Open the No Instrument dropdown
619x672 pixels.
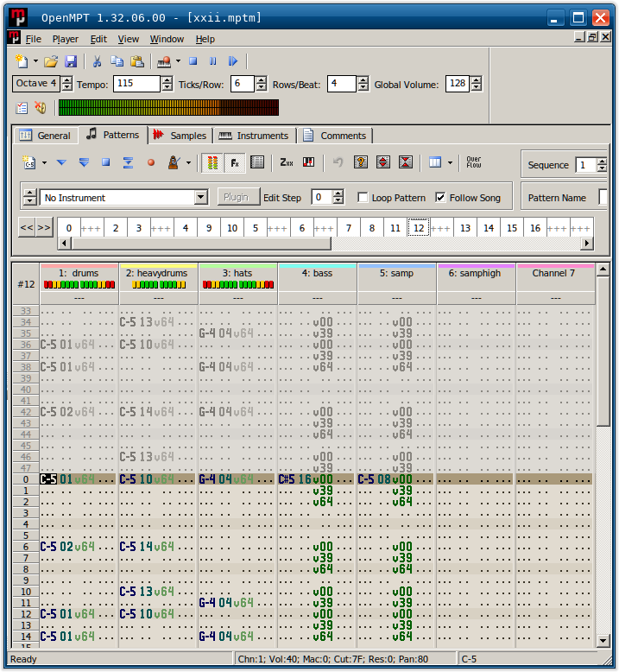tap(200, 198)
